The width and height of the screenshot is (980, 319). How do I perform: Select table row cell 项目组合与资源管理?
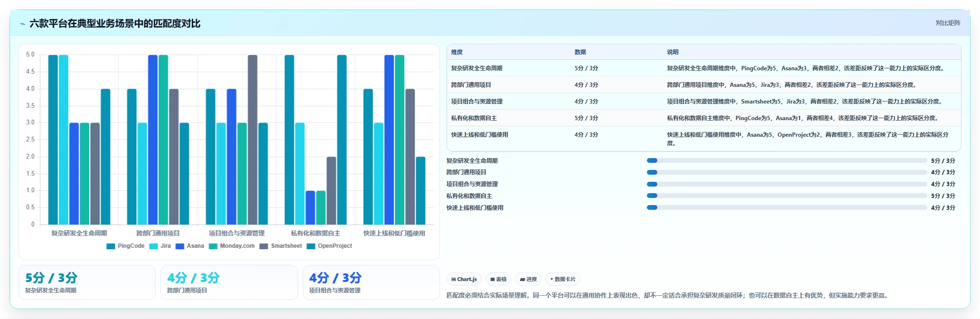(476, 102)
